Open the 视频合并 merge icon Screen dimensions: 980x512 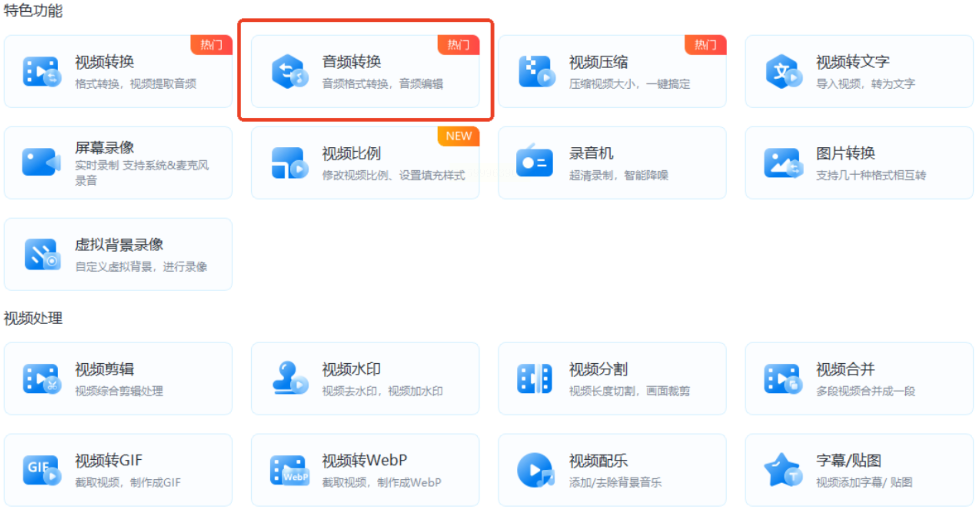[x=783, y=379]
